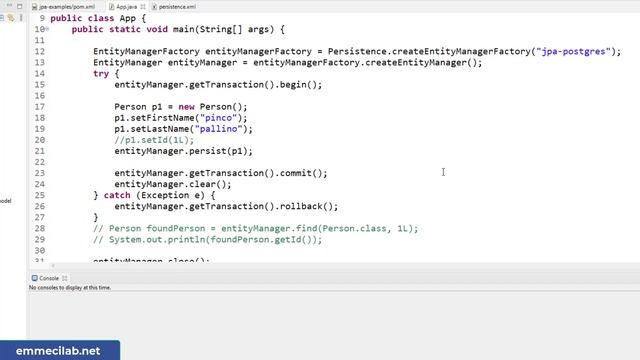Click line number 16 in the gutter

coord(40,96)
